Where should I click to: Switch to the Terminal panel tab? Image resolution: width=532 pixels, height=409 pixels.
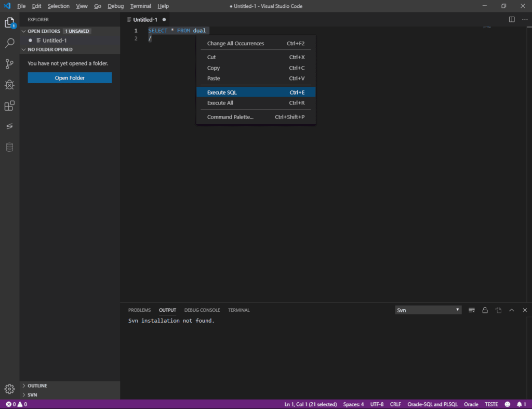tap(238, 310)
